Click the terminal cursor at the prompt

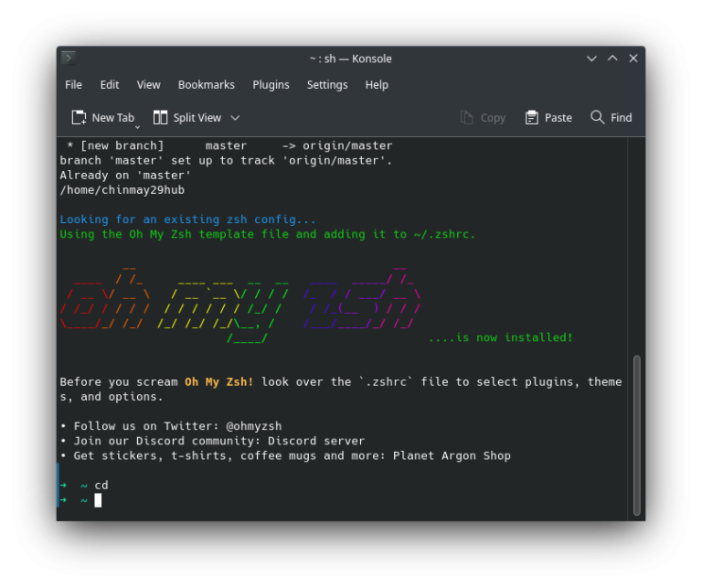[x=98, y=500]
